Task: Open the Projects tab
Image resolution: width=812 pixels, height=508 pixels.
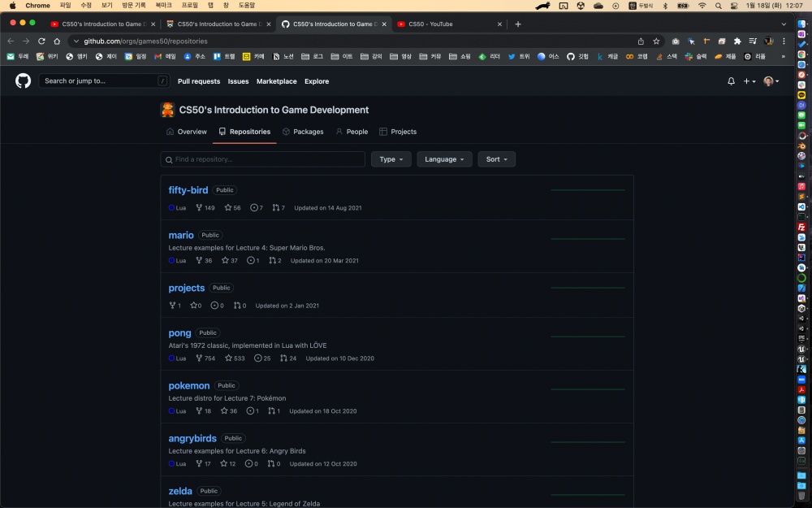Action: [x=398, y=132]
